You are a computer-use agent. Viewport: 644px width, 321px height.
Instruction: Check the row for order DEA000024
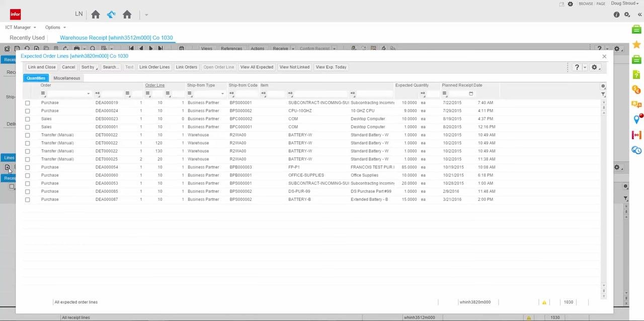[28, 111]
